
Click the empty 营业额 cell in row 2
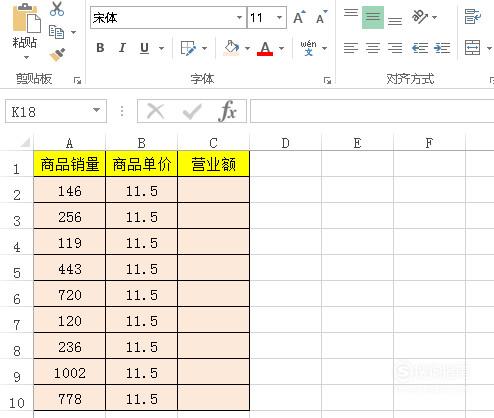click(x=214, y=190)
